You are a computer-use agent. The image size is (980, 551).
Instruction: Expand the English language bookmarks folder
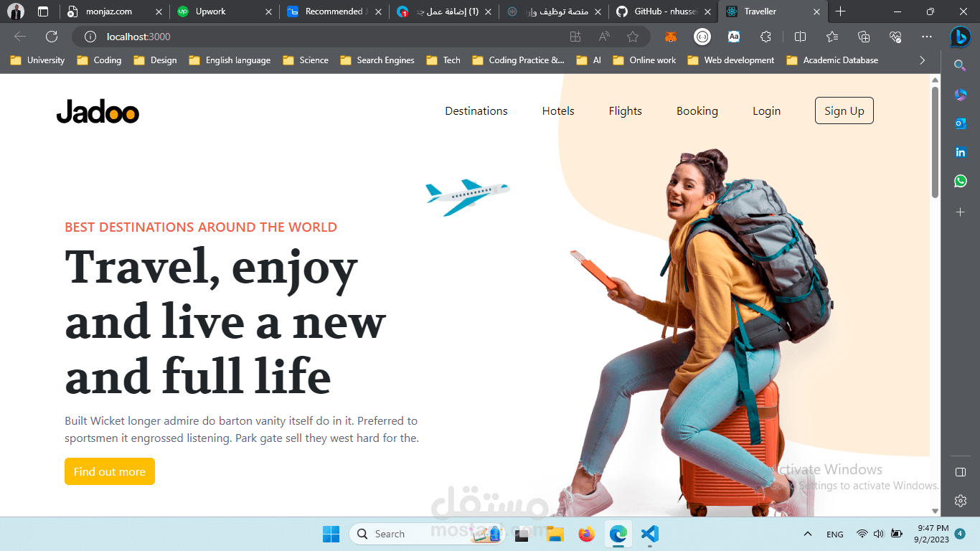tap(230, 60)
